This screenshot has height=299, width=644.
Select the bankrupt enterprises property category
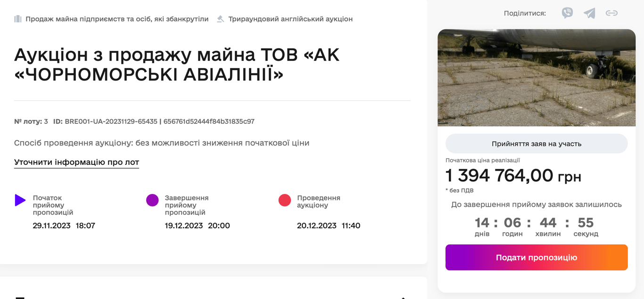[x=117, y=19]
